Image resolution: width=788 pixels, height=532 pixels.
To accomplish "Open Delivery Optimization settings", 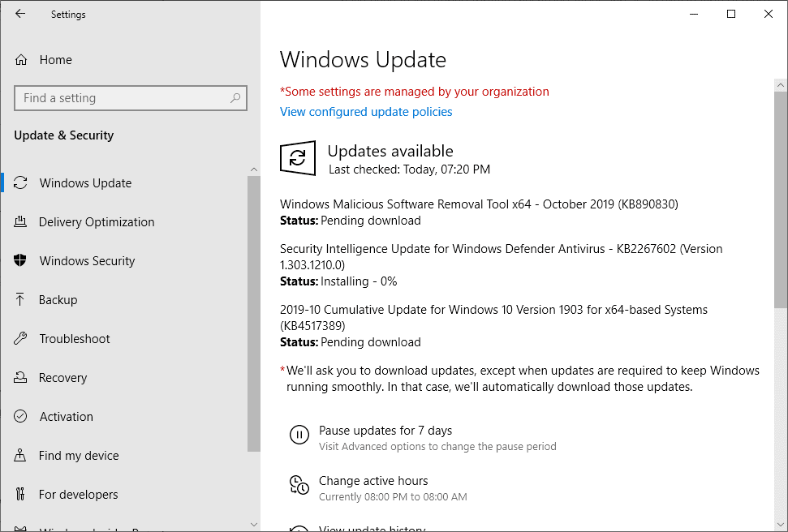I will [97, 221].
